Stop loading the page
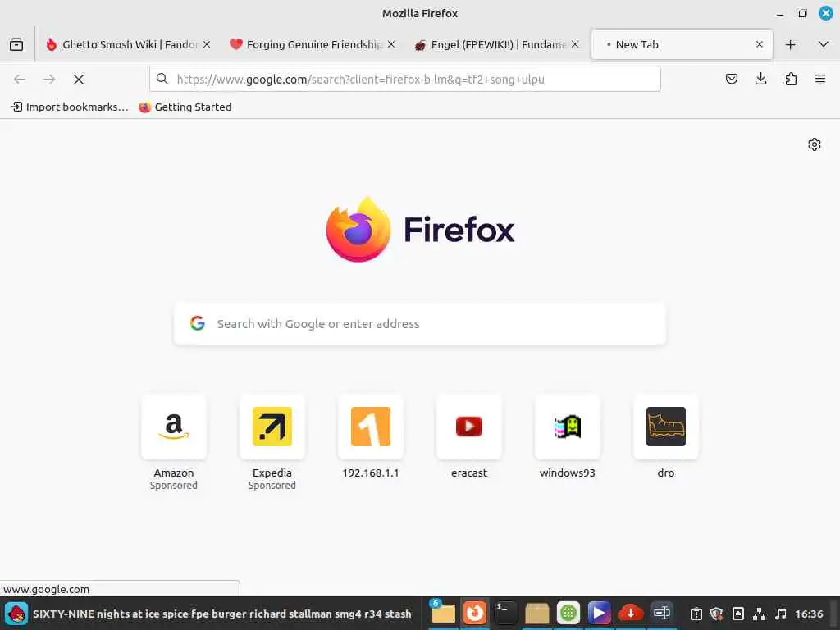Viewport: 840px width, 630px height. pos(79,80)
